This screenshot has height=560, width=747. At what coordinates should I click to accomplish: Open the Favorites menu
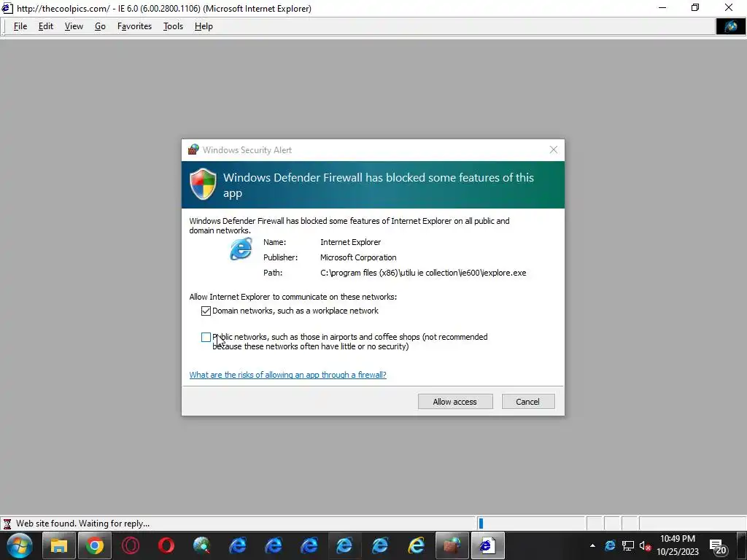tap(134, 26)
